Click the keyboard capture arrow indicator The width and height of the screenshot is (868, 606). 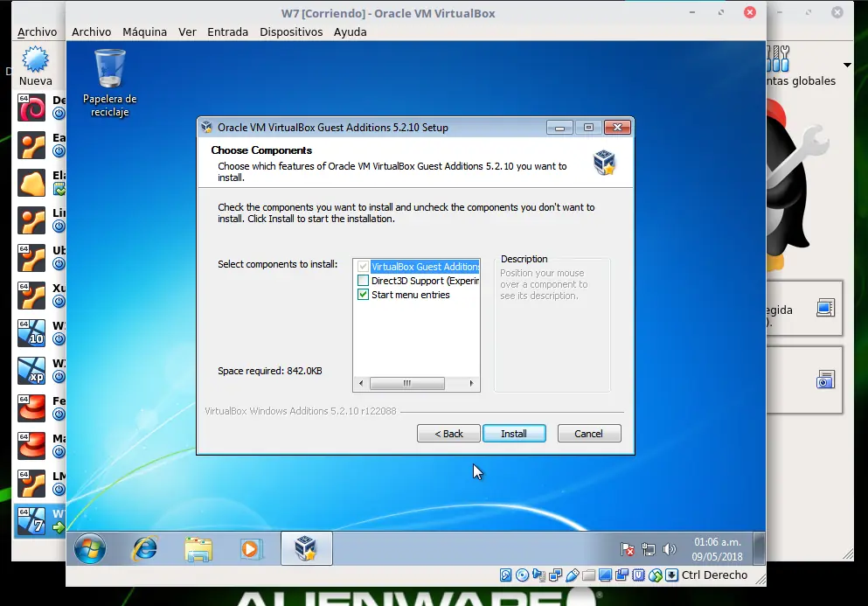[671, 575]
